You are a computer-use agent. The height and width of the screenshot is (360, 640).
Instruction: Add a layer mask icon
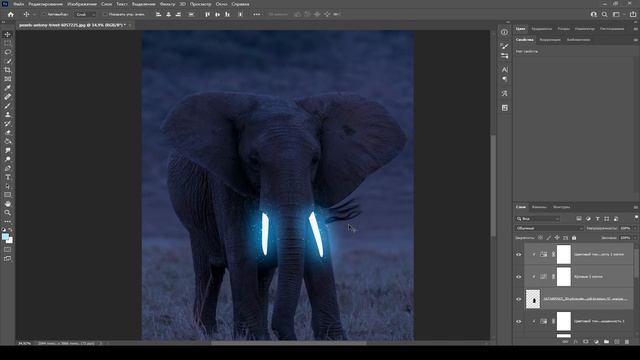pos(586,342)
